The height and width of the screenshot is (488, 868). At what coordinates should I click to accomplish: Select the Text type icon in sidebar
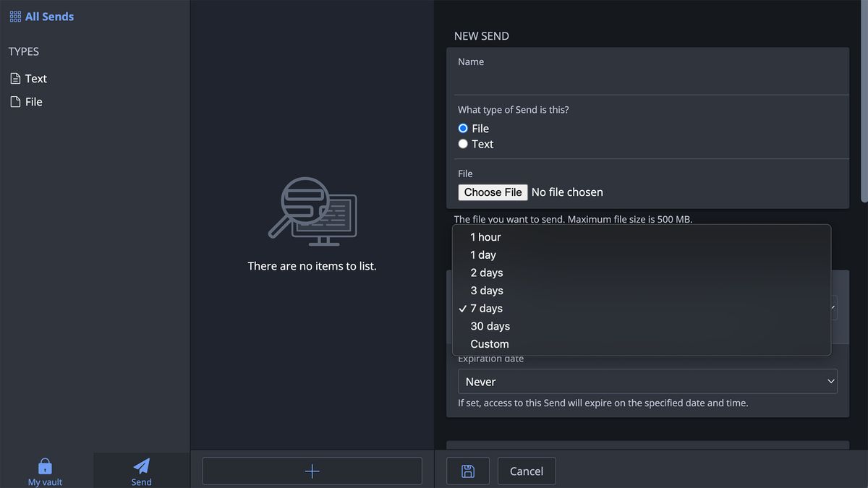coord(15,78)
